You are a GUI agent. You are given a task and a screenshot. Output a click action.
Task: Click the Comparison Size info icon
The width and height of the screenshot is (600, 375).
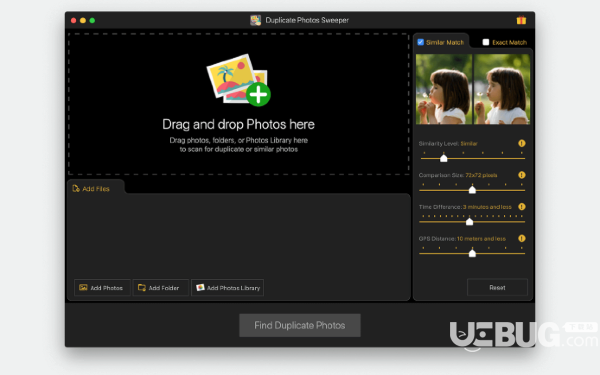coord(522,175)
